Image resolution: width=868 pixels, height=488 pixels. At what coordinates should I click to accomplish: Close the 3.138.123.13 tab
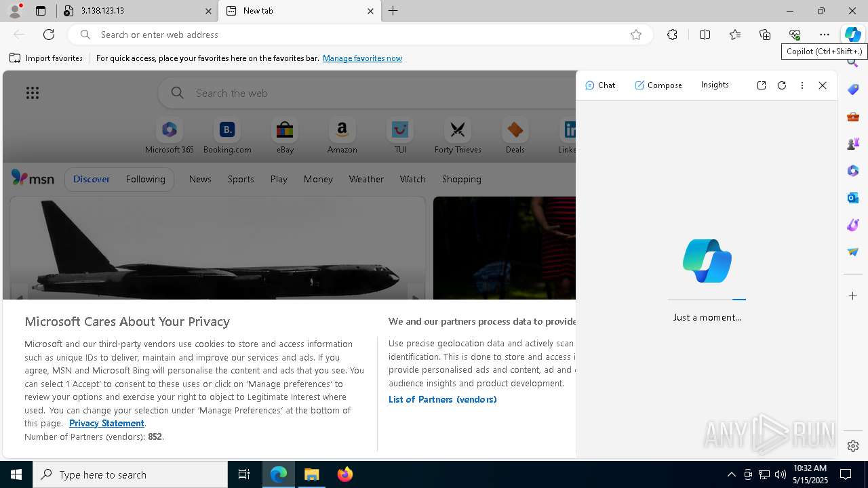tap(209, 11)
